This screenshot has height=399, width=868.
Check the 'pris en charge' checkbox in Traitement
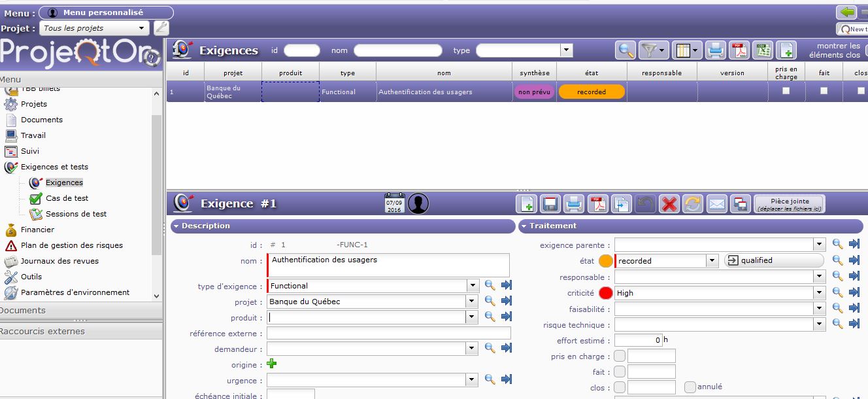tap(620, 356)
